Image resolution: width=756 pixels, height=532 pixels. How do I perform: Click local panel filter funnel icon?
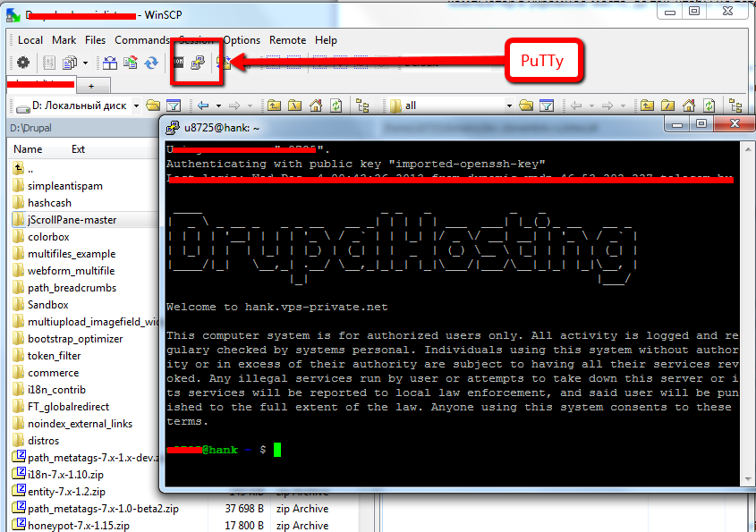(174, 106)
